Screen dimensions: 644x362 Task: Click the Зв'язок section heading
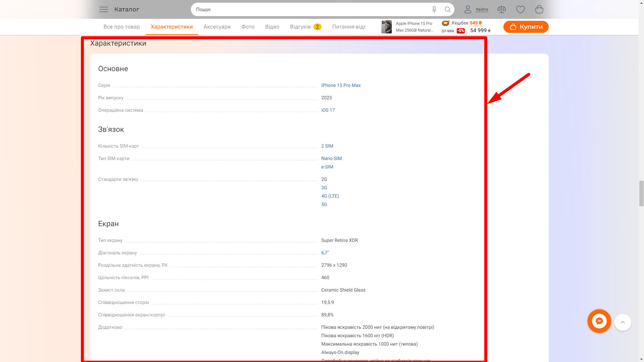pyautogui.click(x=111, y=130)
